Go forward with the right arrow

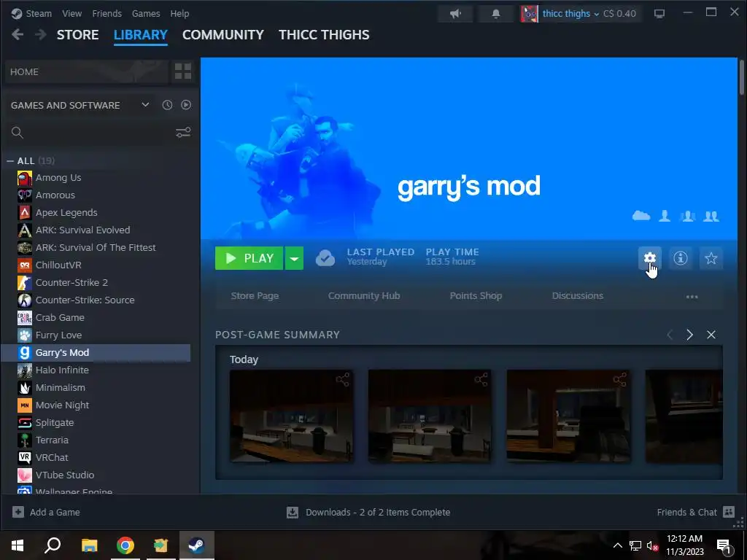point(41,34)
